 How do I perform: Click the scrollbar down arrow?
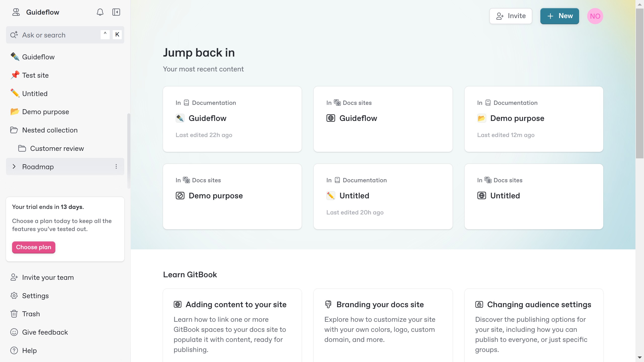coord(639,357)
